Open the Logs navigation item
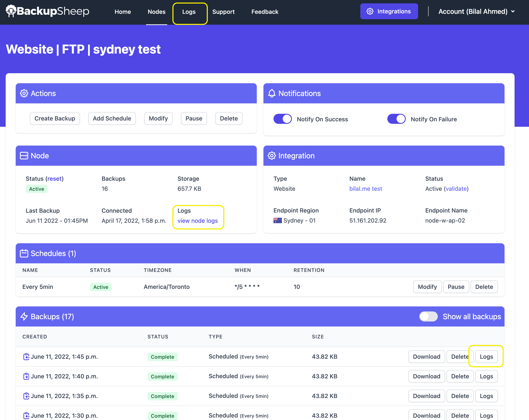 [x=189, y=12]
